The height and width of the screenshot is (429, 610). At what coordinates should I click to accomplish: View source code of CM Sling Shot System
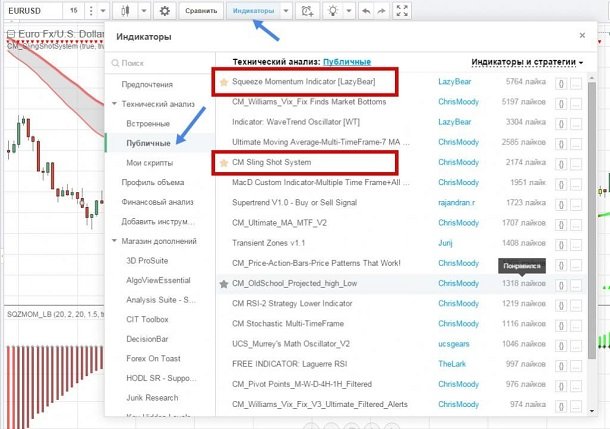(x=561, y=164)
